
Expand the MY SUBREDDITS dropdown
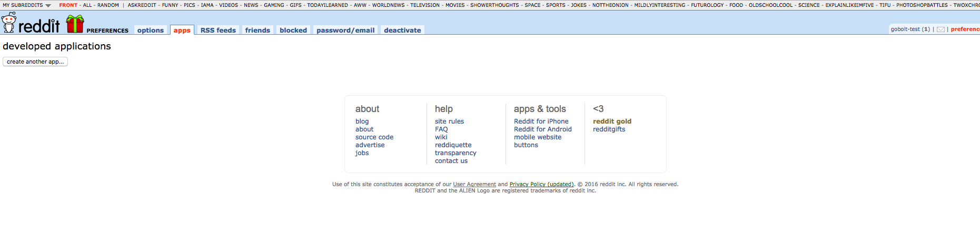[27, 5]
